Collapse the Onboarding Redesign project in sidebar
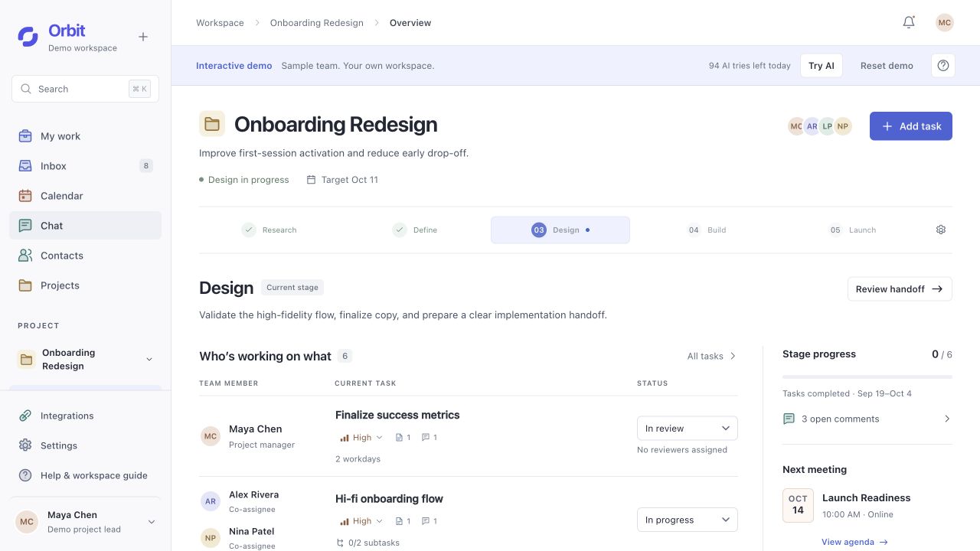This screenshot has width=980, height=551. tap(149, 360)
